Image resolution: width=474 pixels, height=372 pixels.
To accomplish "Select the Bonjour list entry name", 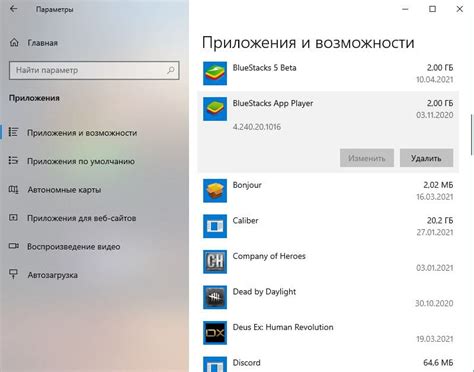I will click(247, 185).
